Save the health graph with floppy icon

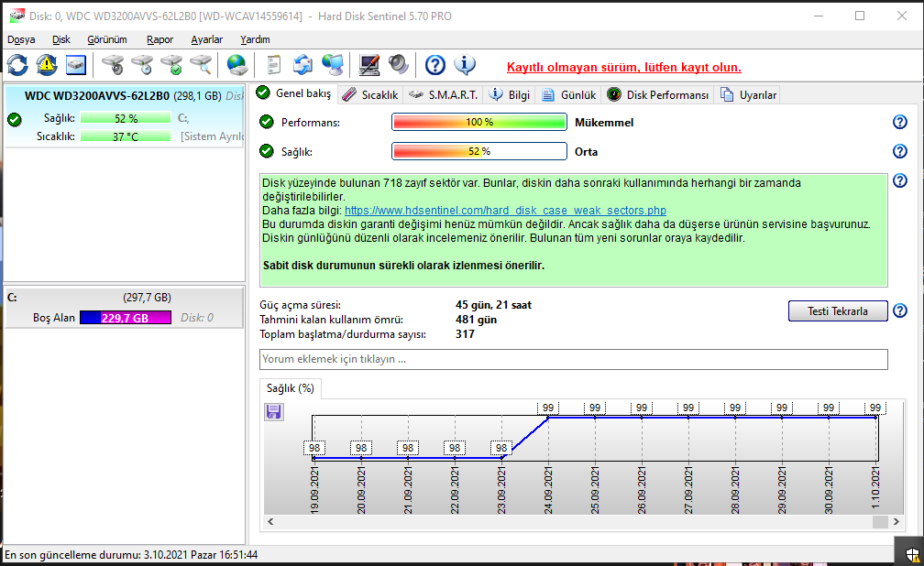[273, 412]
